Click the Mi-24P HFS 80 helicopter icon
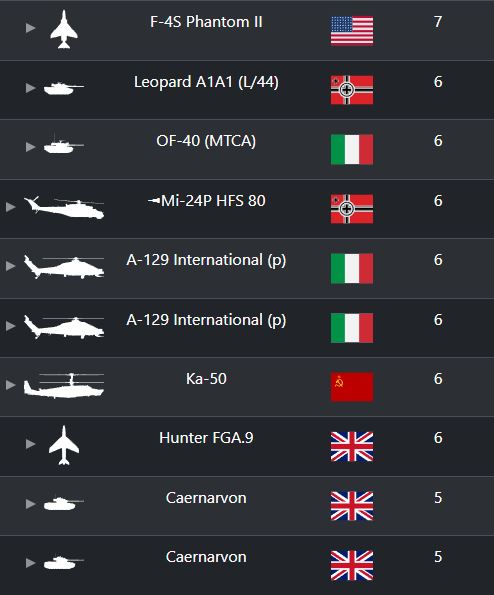 64,207
